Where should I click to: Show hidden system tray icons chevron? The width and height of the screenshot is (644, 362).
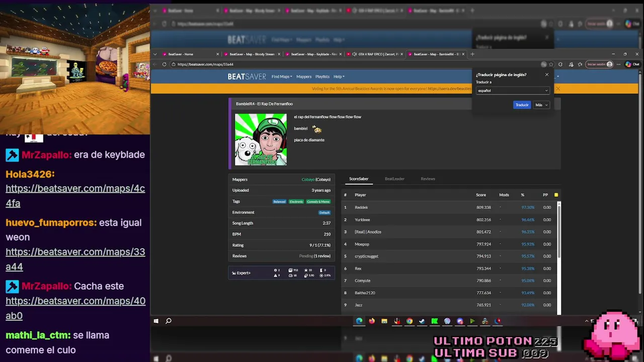point(587,321)
